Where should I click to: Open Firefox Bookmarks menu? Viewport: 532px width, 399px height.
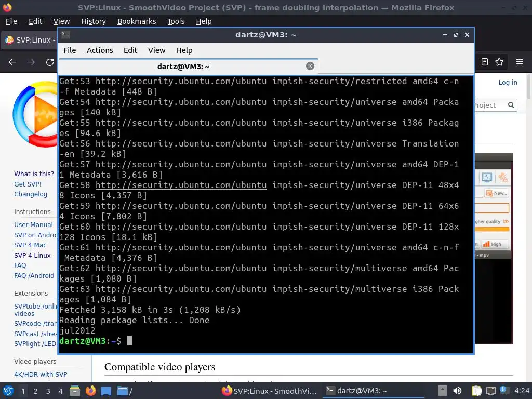[137, 21]
